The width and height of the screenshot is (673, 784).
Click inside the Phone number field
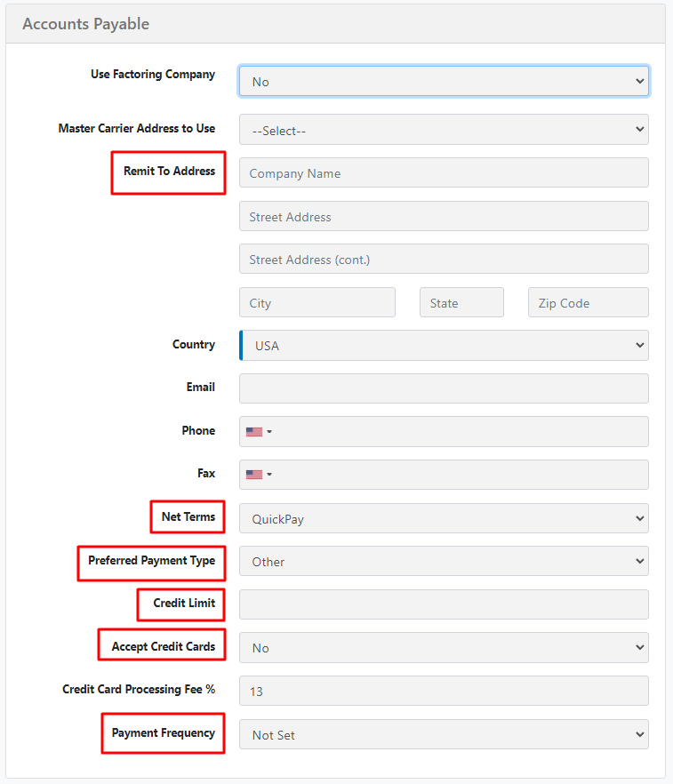460,431
